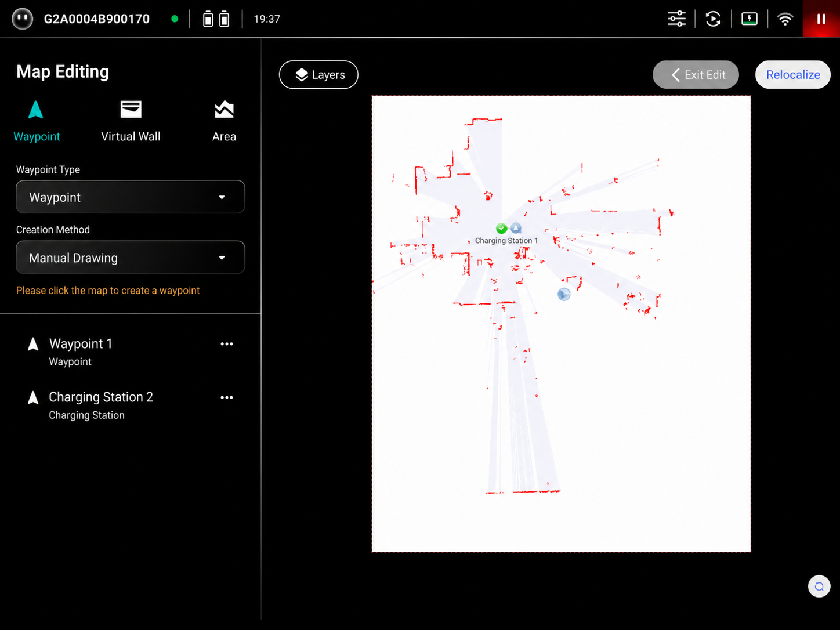Click the Waypoint 1 arrow icon

click(x=33, y=344)
